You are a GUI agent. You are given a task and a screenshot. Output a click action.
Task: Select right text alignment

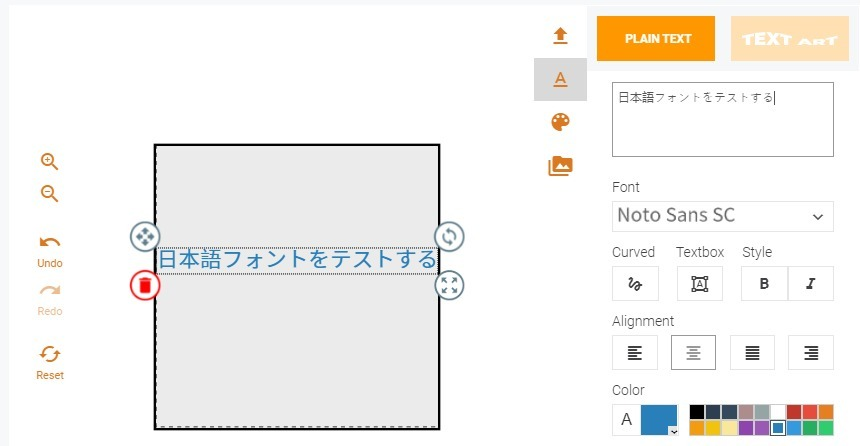coord(811,353)
